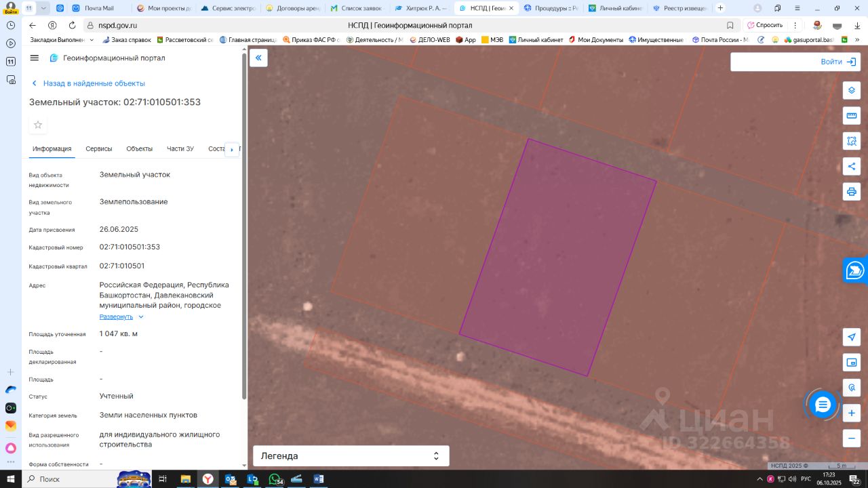Open Yandex Browser from the taskbar
Viewport: 868px width, 488px height.
click(x=208, y=479)
